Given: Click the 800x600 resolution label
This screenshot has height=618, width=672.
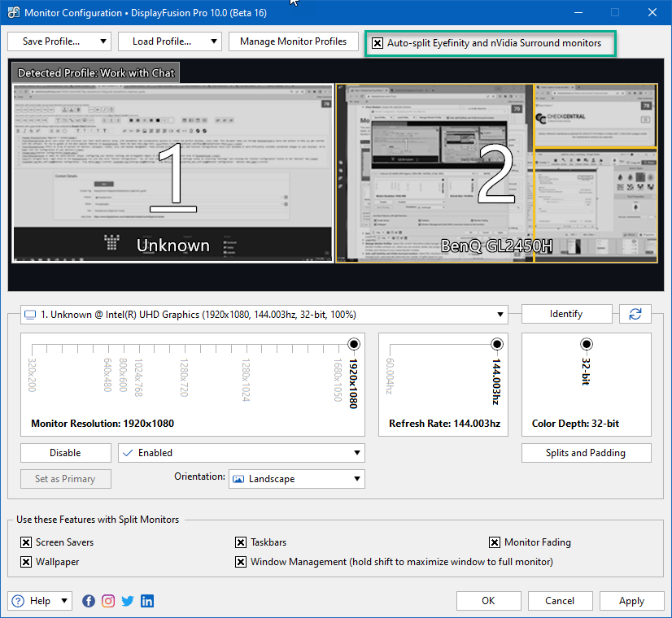Looking at the screenshot, I should click(123, 375).
